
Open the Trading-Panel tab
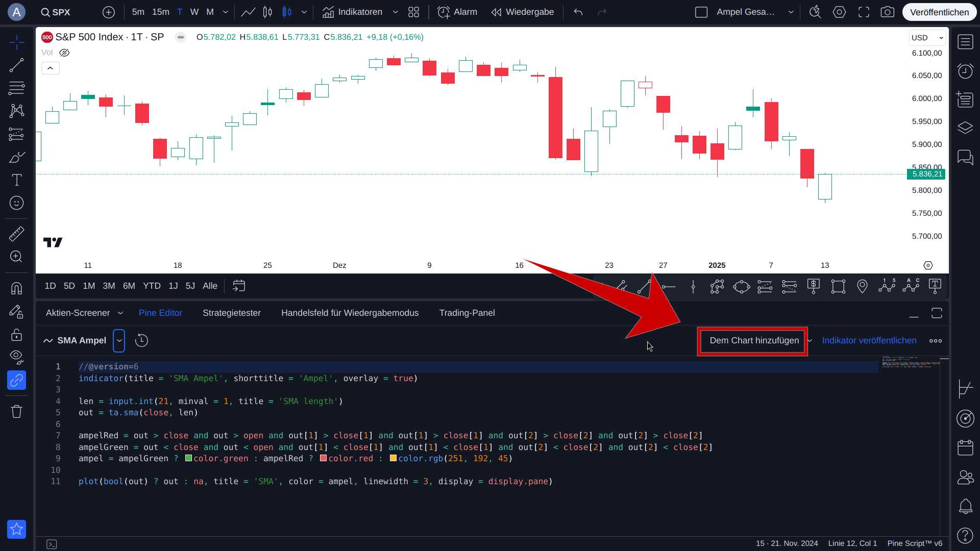(x=467, y=313)
